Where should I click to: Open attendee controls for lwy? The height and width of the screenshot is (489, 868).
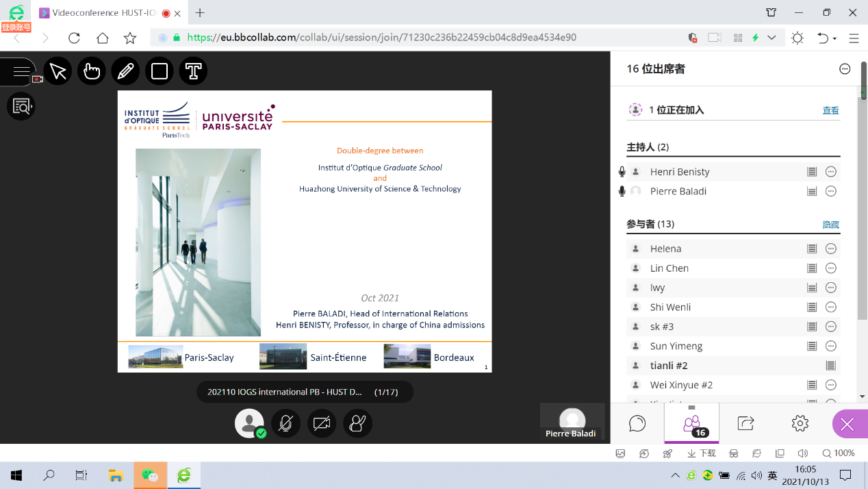[831, 288]
